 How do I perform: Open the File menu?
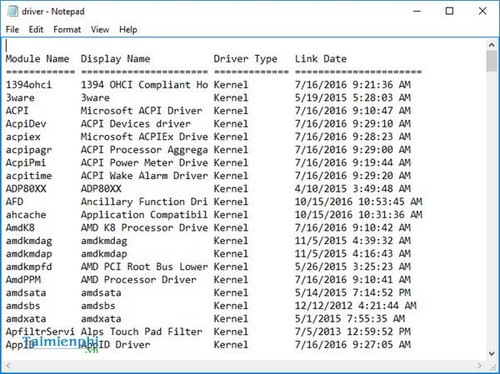(x=12, y=30)
